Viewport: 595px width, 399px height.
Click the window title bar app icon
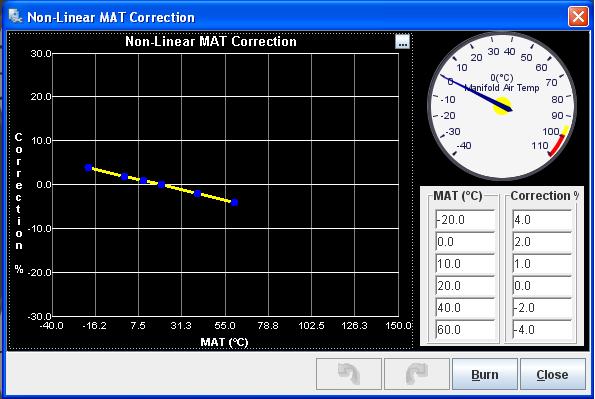(x=16, y=16)
